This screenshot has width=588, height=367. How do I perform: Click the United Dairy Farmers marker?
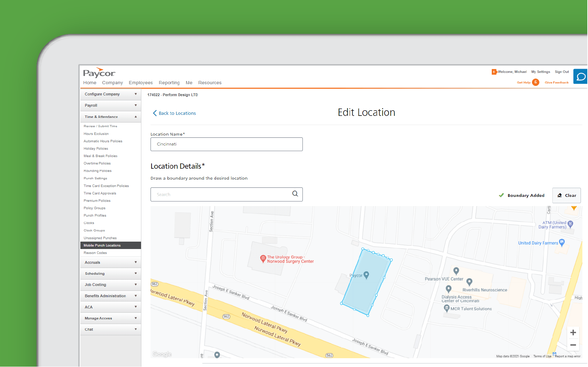point(562,242)
